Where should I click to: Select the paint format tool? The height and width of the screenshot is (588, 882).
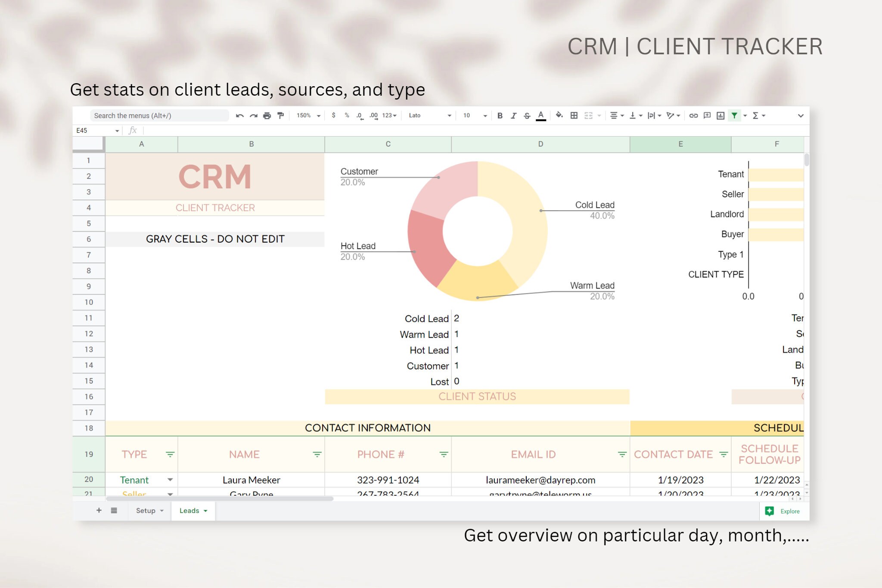coord(280,115)
